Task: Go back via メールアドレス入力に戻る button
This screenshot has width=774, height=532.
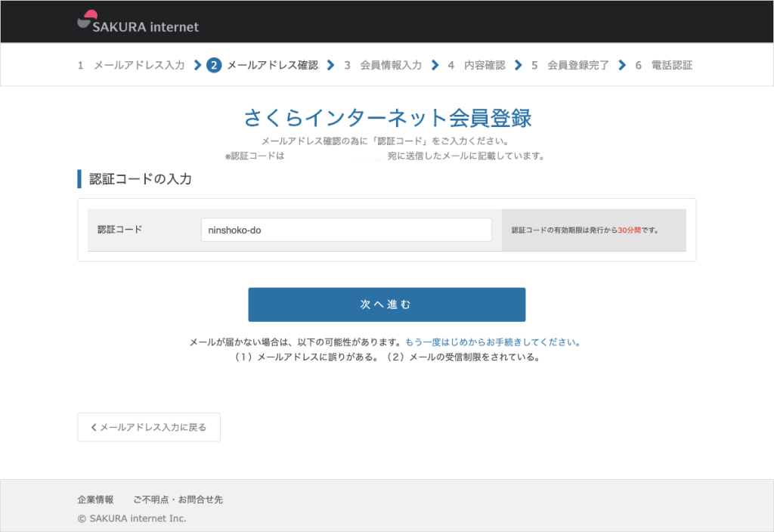Action: click(149, 427)
